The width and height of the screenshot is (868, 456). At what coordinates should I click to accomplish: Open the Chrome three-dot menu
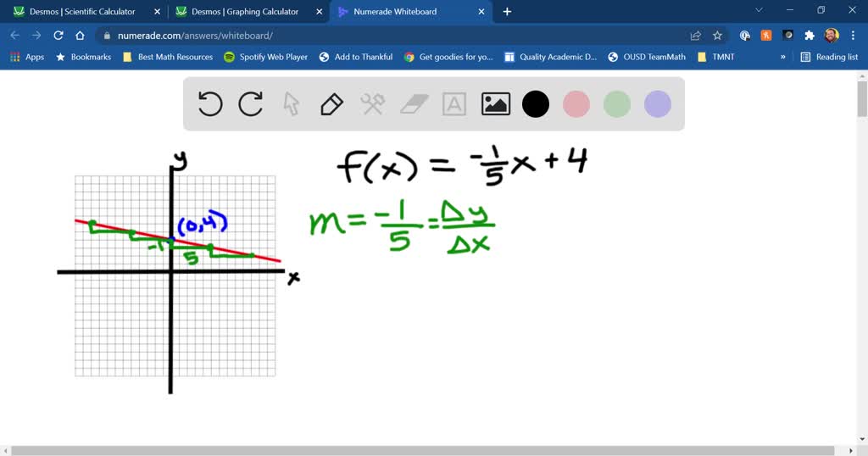(853, 36)
